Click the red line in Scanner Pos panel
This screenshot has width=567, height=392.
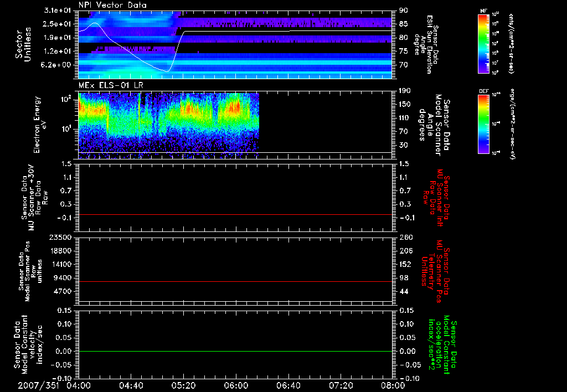pyautogui.click(x=235, y=282)
